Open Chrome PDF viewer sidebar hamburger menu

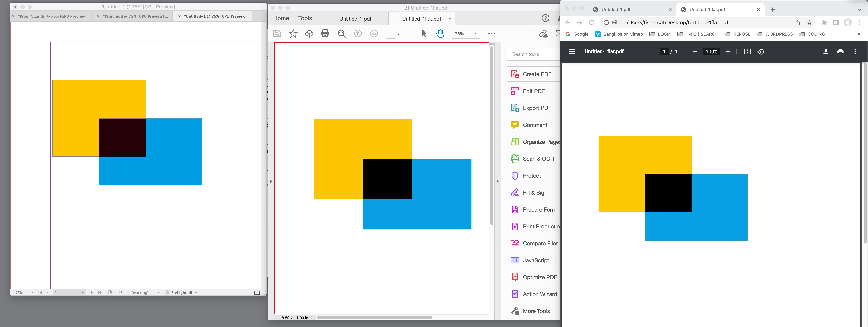(x=572, y=51)
